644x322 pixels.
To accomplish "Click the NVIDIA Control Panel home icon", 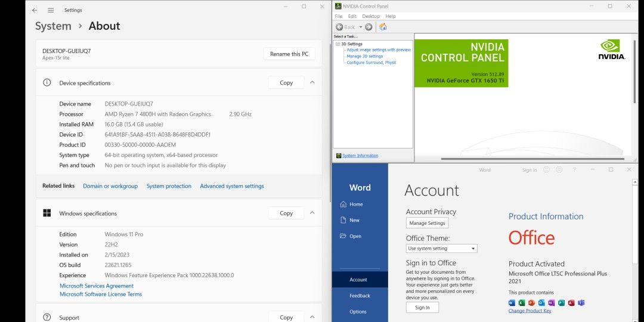I will (383, 27).
